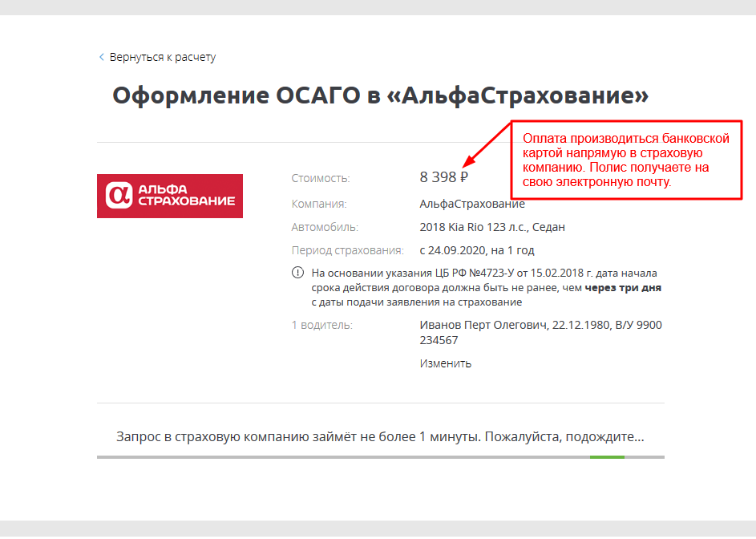Click company value 'АльфаСтрахование'
756x539 pixels.
click(x=472, y=204)
